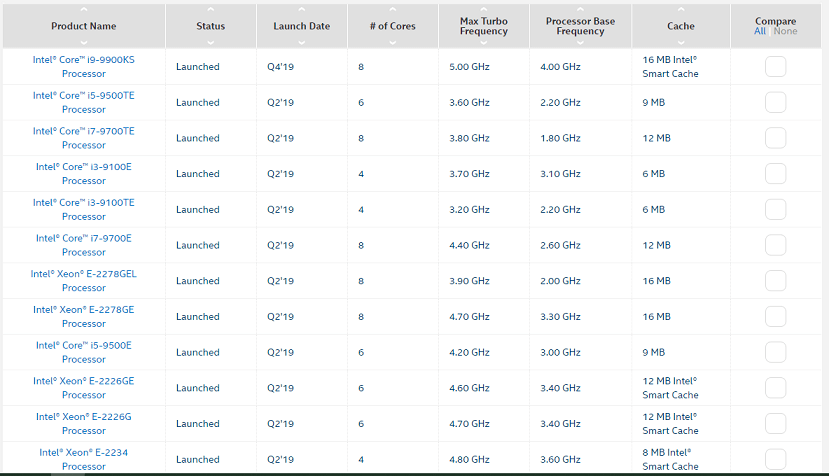The height and width of the screenshot is (476, 829).
Task: Check compare box for Core i5-9500E
Action: coord(775,352)
